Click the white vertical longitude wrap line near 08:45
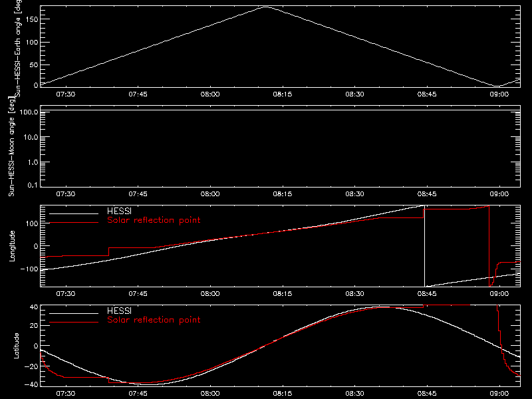 coord(424,246)
